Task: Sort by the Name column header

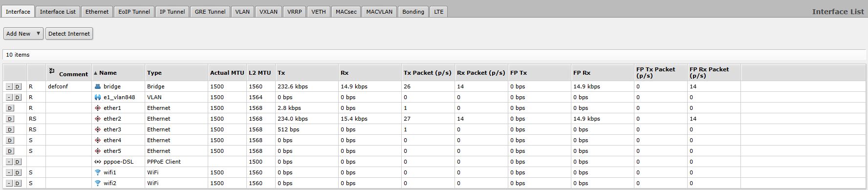Action: [108, 73]
